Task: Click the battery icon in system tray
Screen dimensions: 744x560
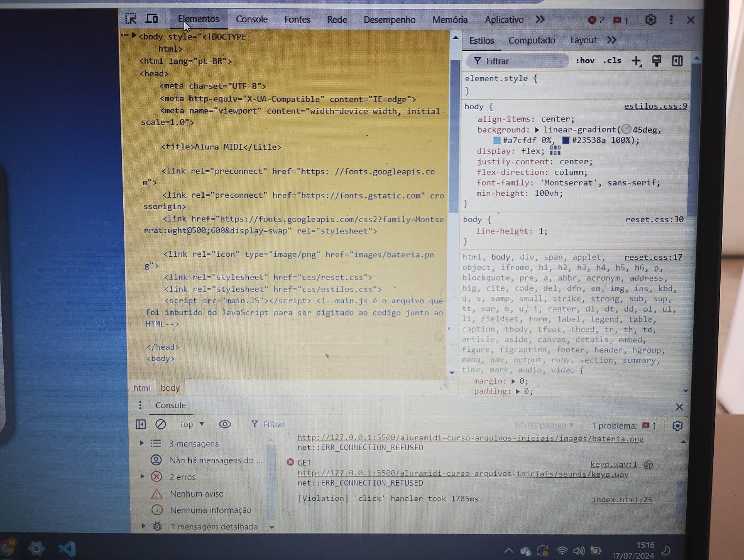Action: click(x=596, y=551)
